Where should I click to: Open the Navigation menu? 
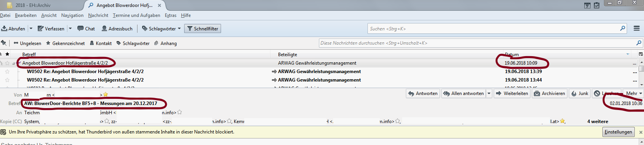72,15
